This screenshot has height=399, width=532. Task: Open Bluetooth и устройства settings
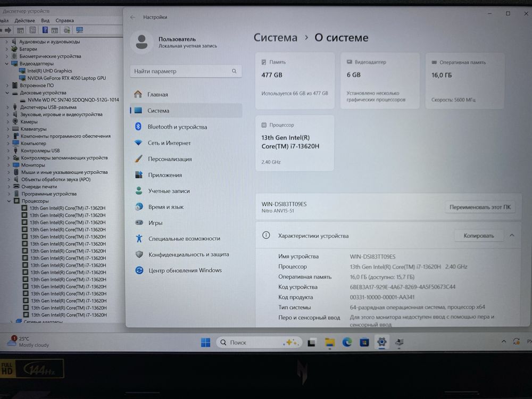click(x=186, y=127)
